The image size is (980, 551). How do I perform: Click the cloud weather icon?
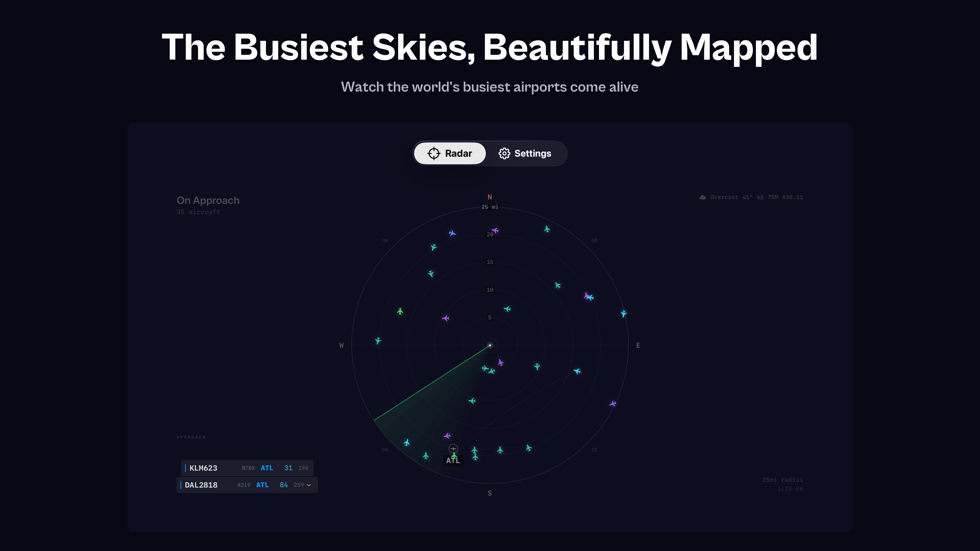click(703, 197)
